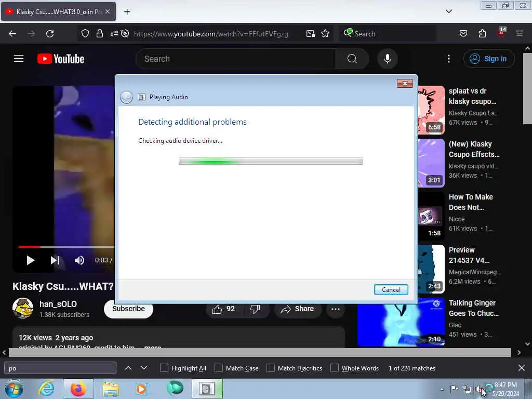The width and height of the screenshot is (532, 399).
Task: Click the page vertical scrollbar thumb
Action: coord(527,88)
